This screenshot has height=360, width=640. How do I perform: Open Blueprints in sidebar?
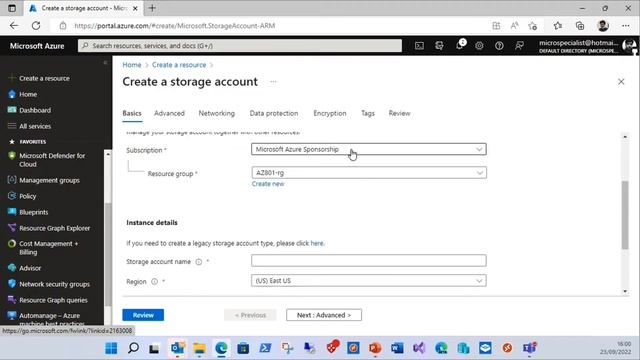[x=33, y=212]
